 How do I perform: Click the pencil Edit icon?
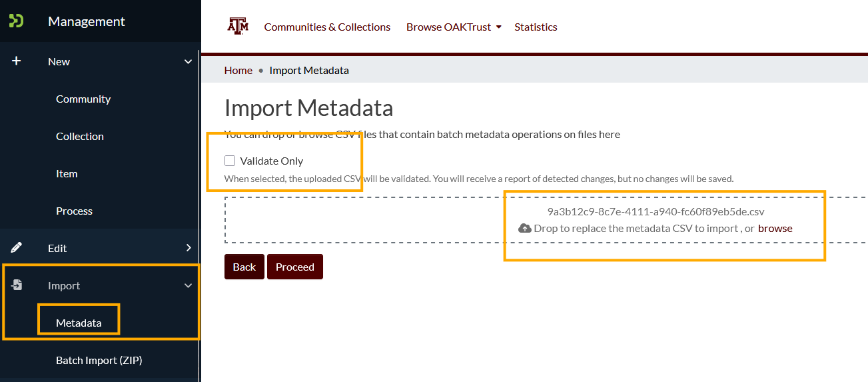click(17, 247)
